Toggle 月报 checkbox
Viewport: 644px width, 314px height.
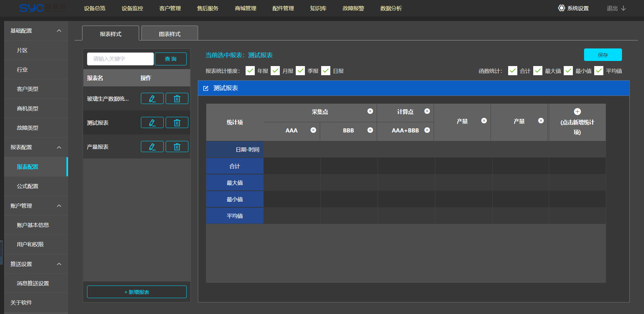(275, 70)
